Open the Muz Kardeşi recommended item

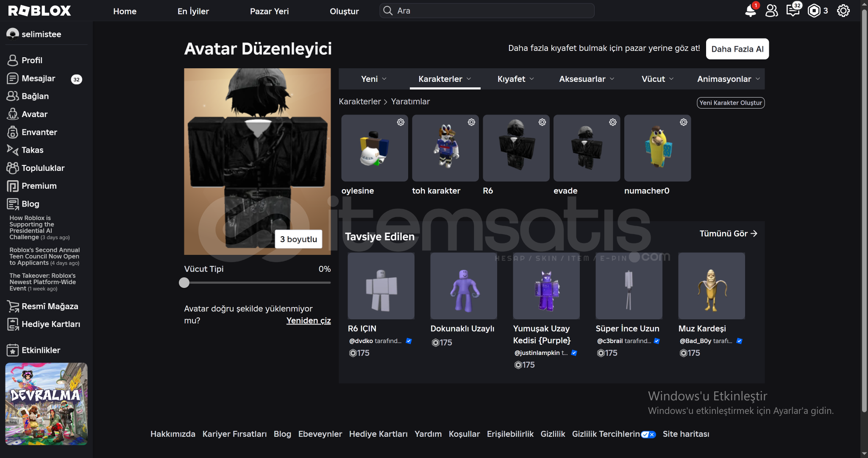click(x=712, y=286)
